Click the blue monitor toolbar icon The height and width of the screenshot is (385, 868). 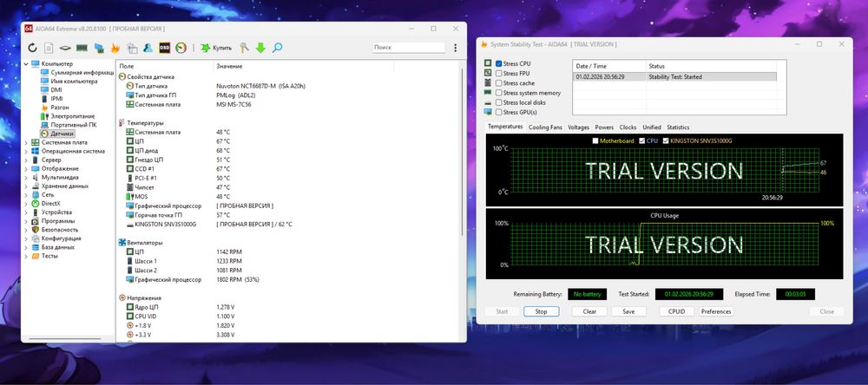pos(99,49)
